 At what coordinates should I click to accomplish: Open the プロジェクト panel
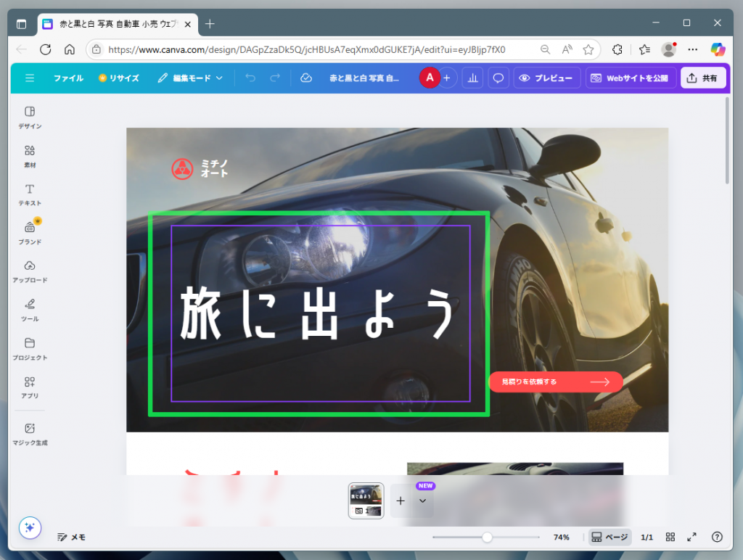(x=29, y=348)
